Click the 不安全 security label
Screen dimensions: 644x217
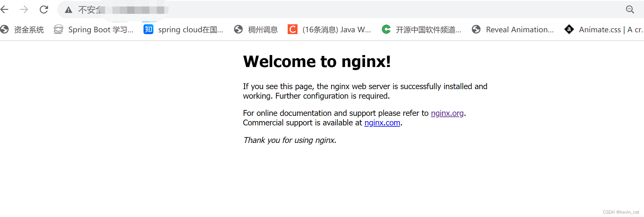pos(89,10)
